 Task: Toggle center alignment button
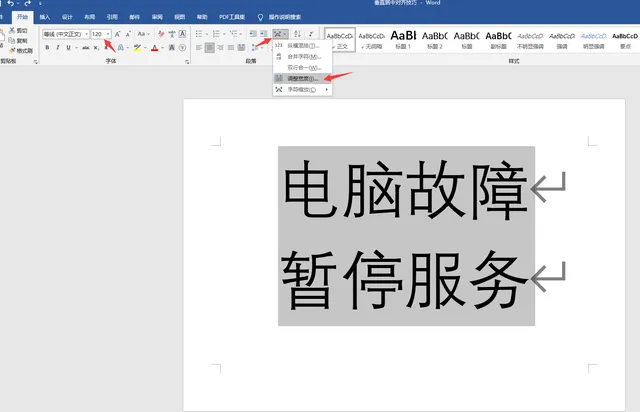tap(210, 48)
